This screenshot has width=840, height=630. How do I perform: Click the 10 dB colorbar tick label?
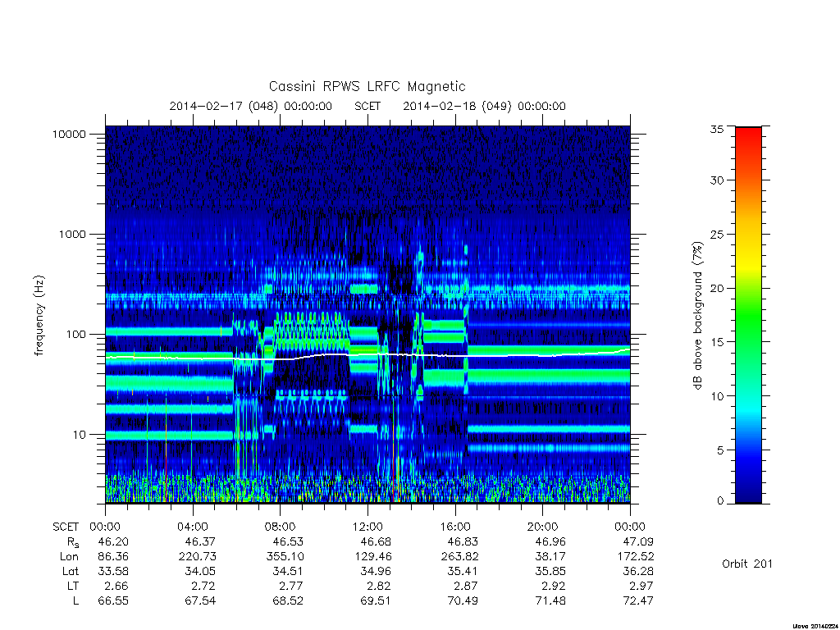(x=717, y=396)
